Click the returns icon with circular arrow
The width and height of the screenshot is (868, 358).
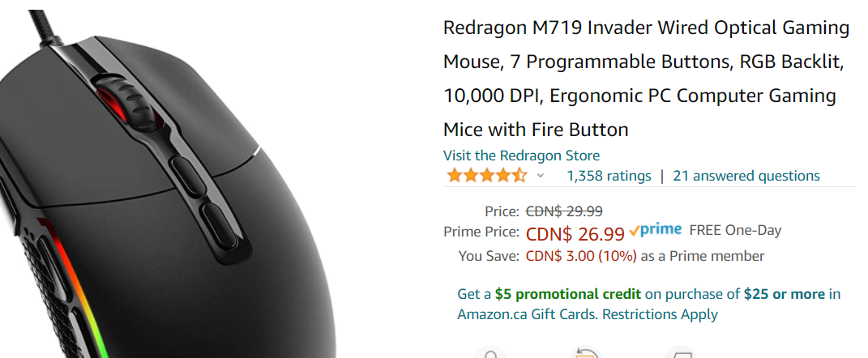[x=586, y=353]
